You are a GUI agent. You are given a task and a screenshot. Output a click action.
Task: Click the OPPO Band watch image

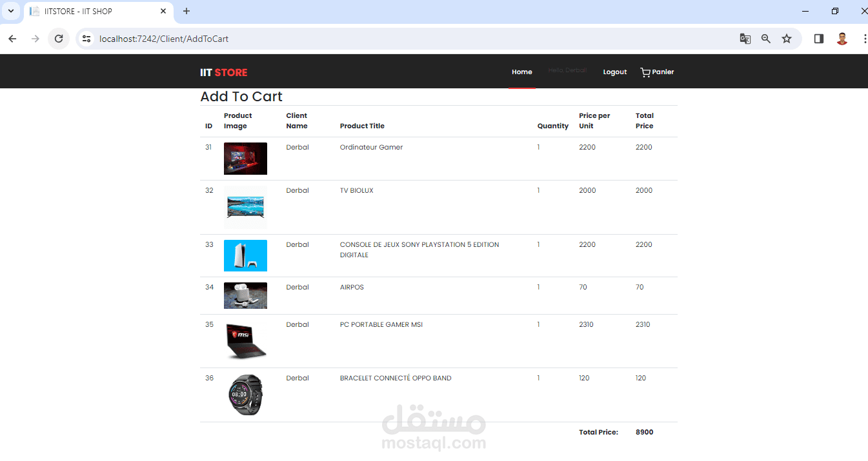click(245, 395)
